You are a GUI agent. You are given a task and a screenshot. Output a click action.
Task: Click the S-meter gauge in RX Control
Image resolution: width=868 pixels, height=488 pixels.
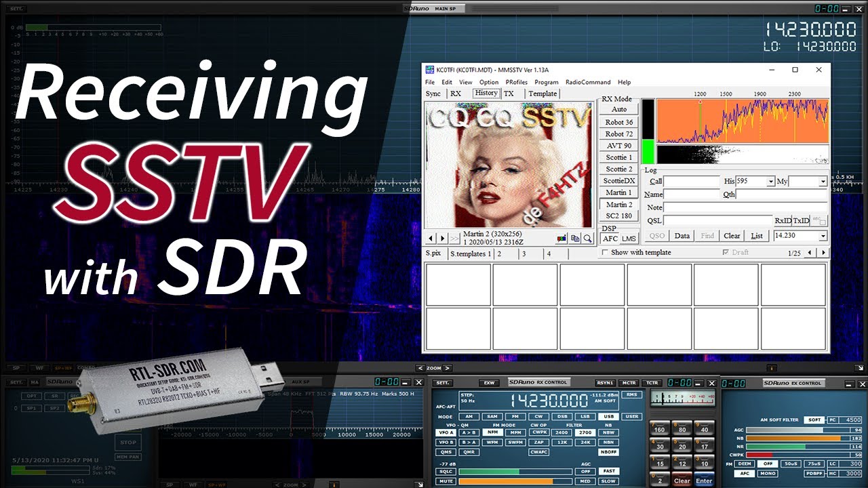(x=682, y=398)
